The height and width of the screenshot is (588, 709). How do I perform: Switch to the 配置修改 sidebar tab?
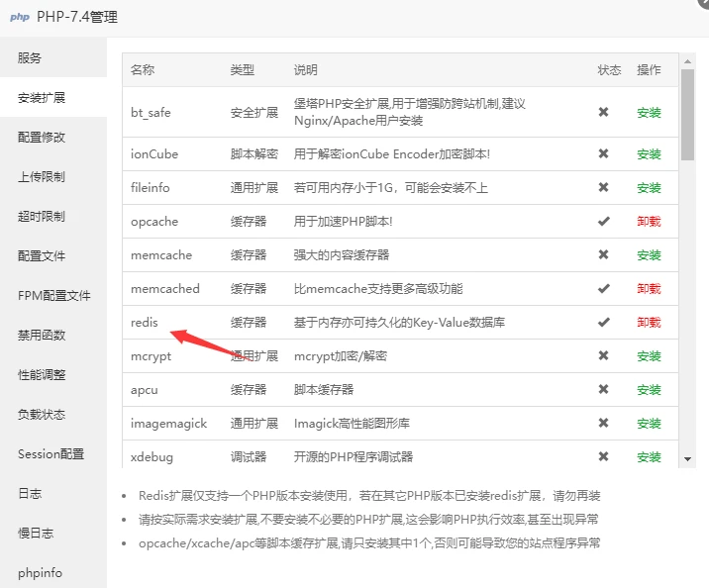pyautogui.click(x=42, y=138)
